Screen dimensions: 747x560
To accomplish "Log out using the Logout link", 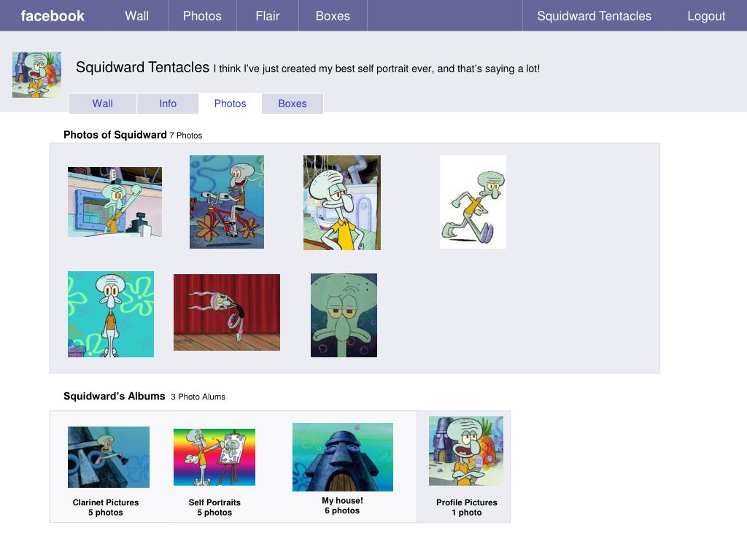I will pyautogui.click(x=706, y=16).
